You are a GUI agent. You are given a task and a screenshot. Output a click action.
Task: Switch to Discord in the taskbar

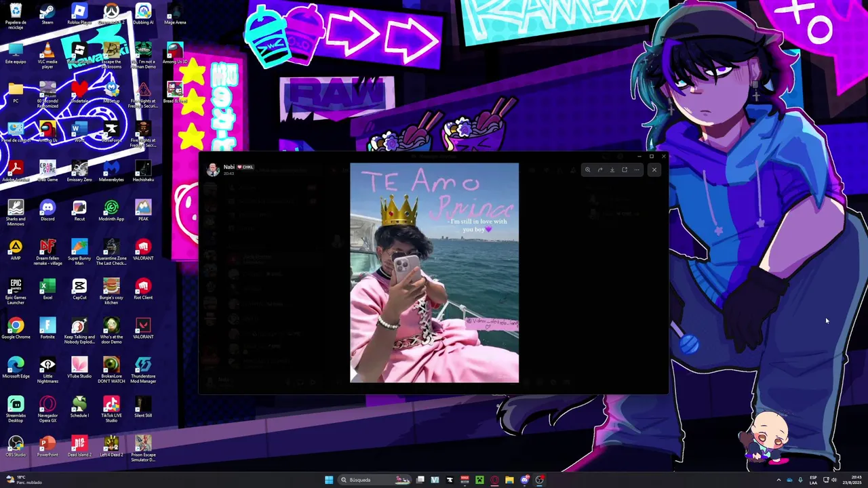(524, 480)
